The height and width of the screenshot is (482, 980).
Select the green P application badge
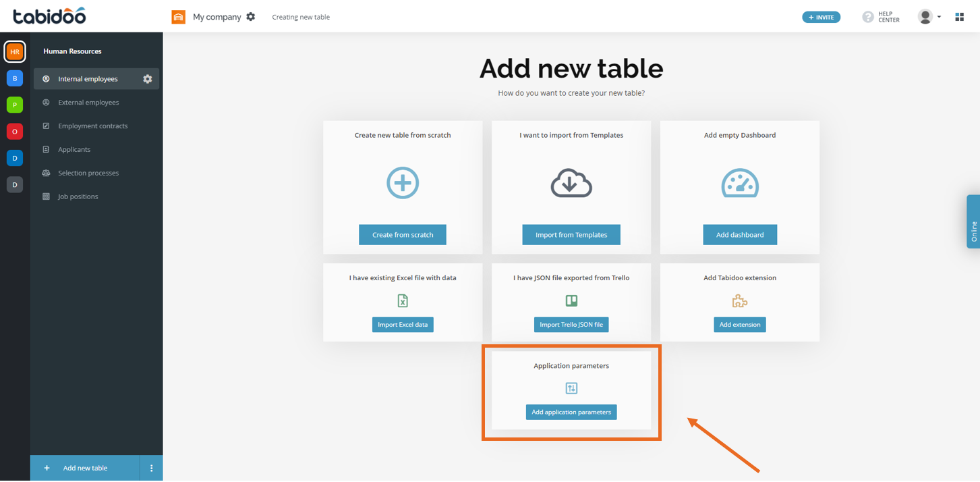(x=15, y=105)
